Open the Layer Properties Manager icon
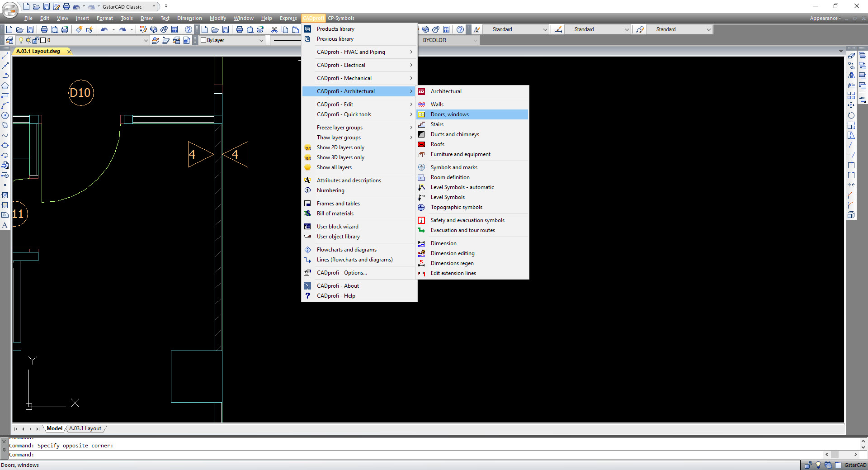Image resolution: width=868 pixels, height=470 pixels. coord(9,40)
